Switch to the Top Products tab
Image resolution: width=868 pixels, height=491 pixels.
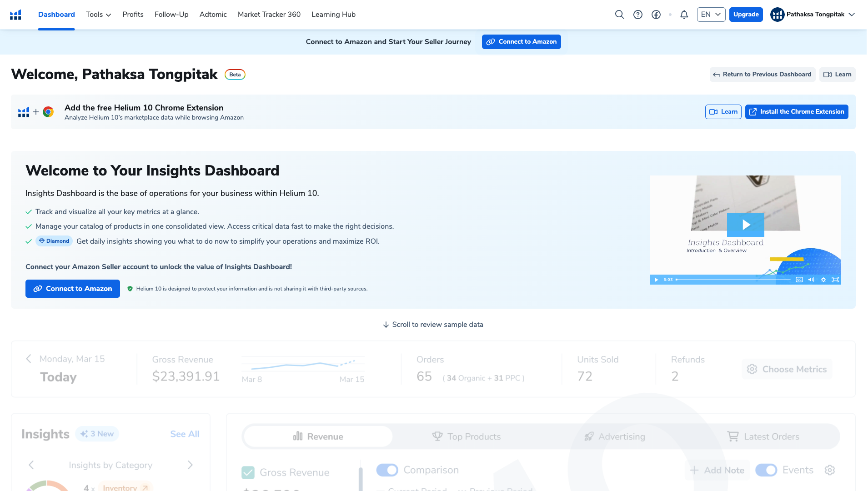pos(467,436)
